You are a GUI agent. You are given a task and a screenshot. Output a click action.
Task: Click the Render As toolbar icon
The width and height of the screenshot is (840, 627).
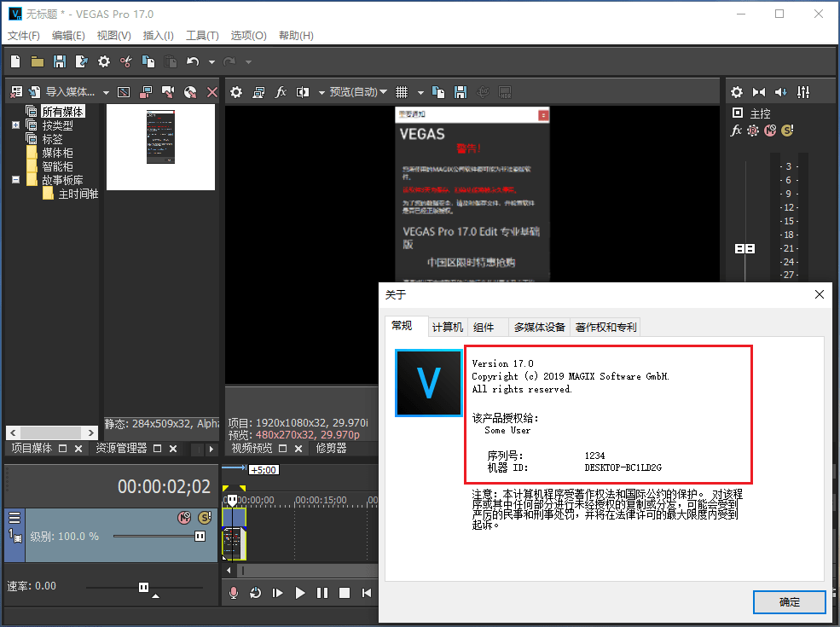tap(81, 61)
